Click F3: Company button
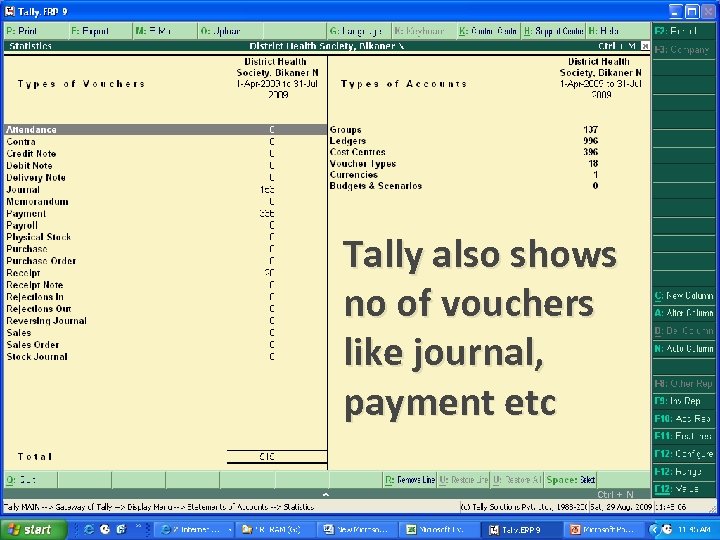The image size is (720, 540). click(684, 49)
